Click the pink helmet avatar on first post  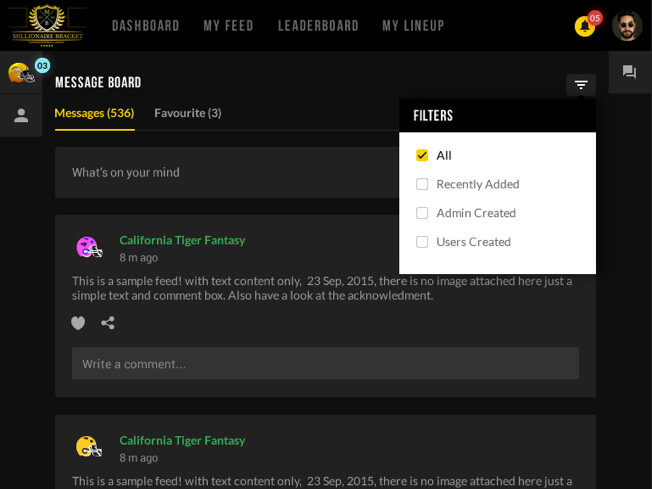coord(89,247)
